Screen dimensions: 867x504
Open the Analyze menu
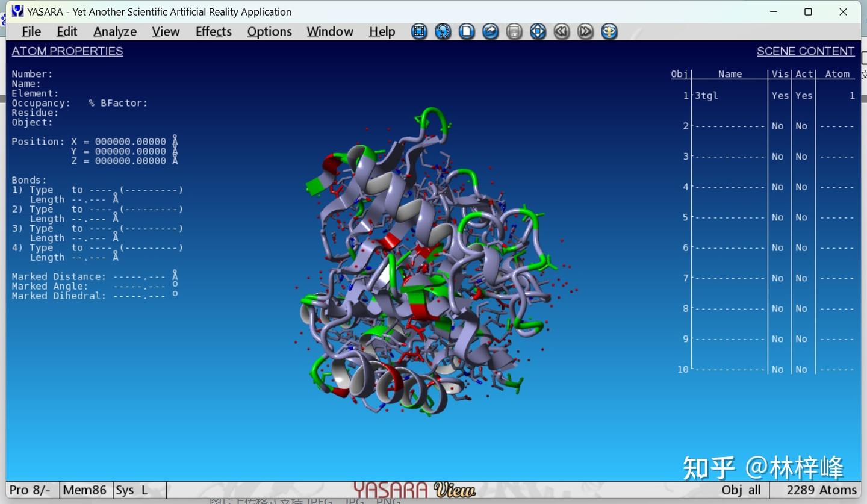(115, 31)
